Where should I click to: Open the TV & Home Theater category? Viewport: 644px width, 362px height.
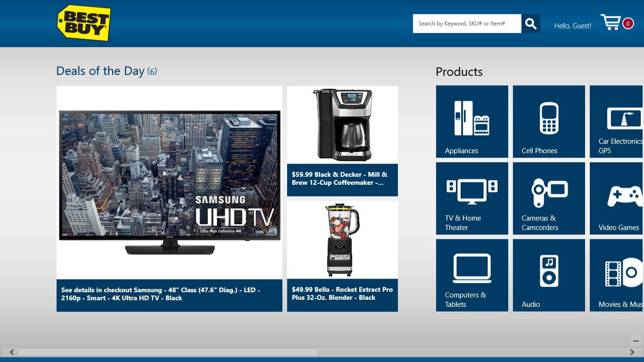click(x=472, y=198)
